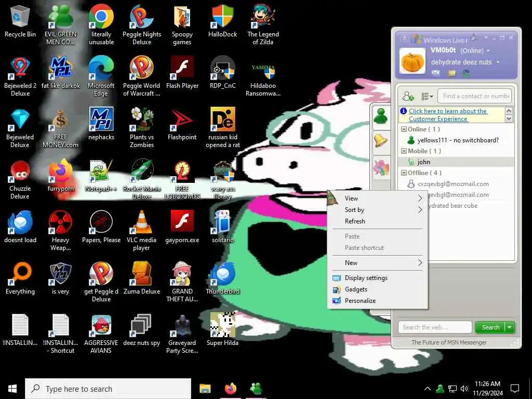Select the RDP_CnC shortcut
Screen dimensions: 532x399
[x=222, y=73]
